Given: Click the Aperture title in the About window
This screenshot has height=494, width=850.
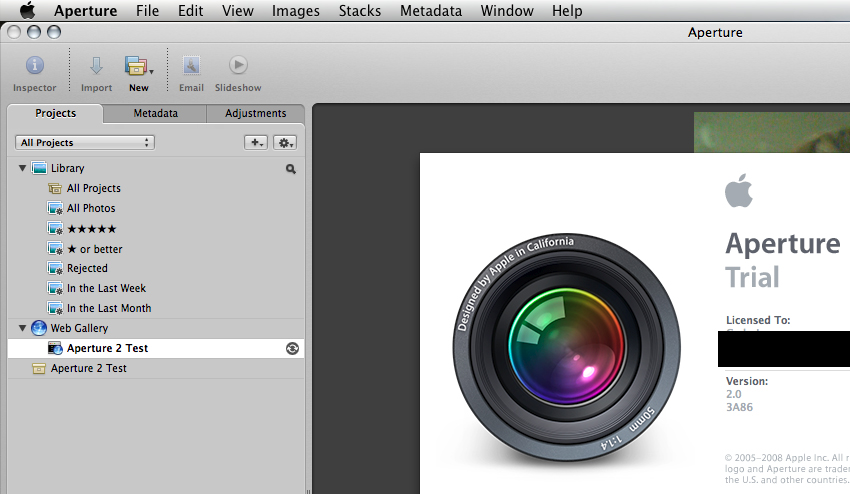Looking at the screenshot, I should pos(783,244).
